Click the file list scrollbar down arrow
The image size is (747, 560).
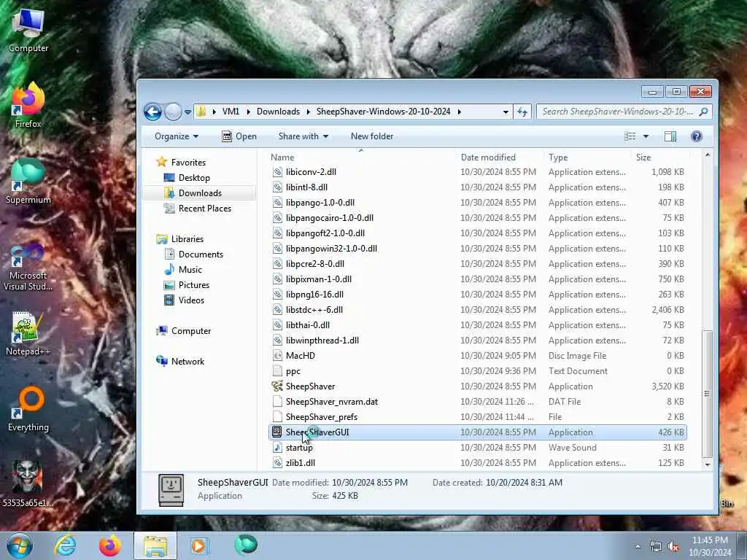tap(708, 464)
